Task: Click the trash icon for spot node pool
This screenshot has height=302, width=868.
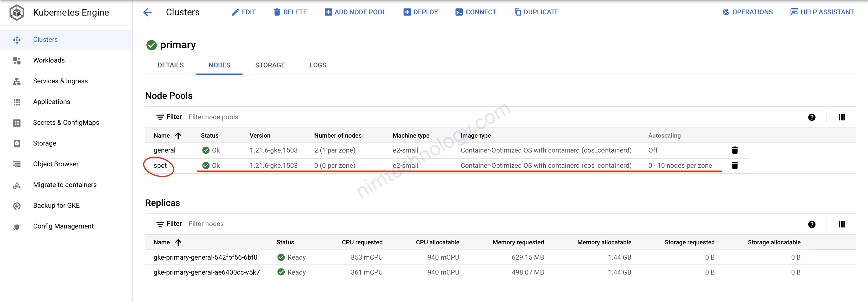Action: pos(735,165)
